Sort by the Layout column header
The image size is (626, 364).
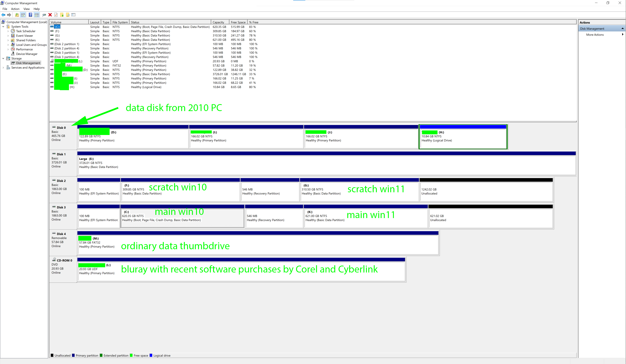click(x=95, y=22)
